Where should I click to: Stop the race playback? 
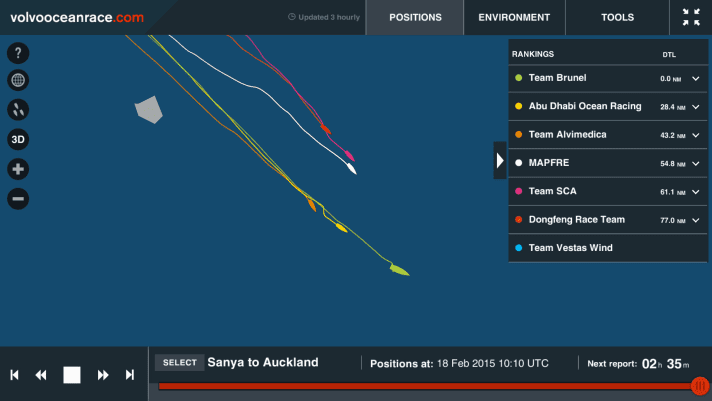72,375
